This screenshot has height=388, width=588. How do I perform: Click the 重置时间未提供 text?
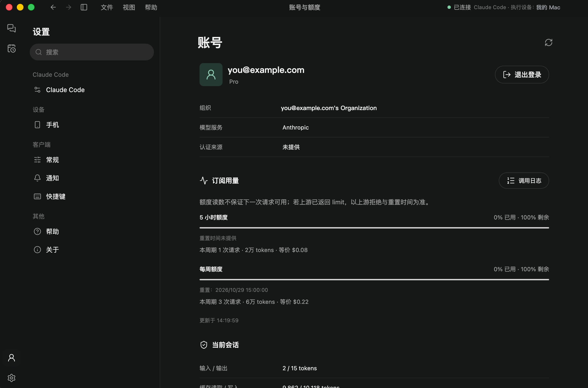click(218, 238)
